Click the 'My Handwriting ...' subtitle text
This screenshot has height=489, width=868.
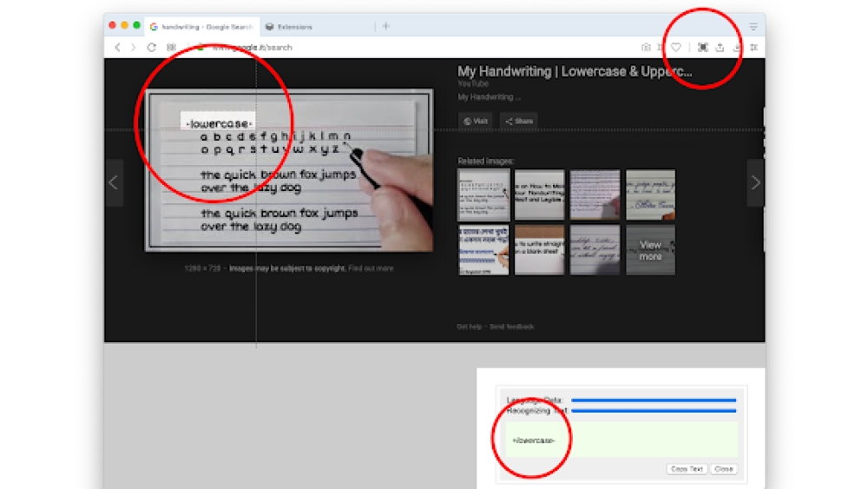489,97
